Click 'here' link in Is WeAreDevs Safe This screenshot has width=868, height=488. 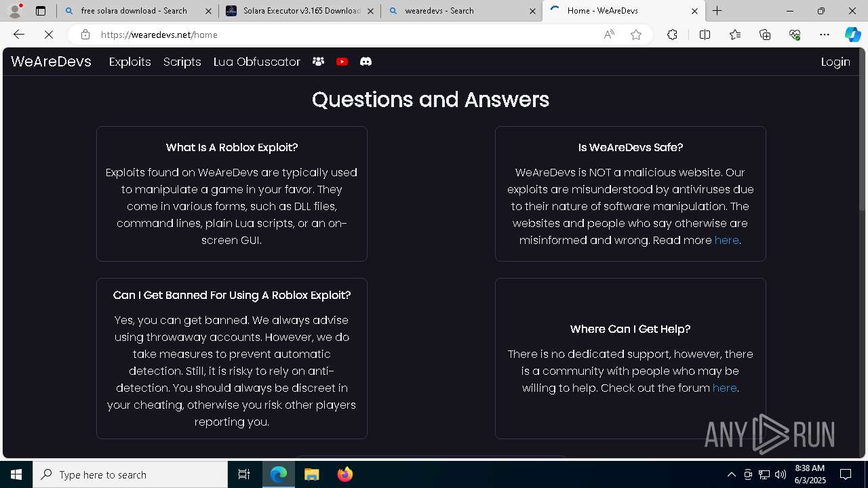726,240
